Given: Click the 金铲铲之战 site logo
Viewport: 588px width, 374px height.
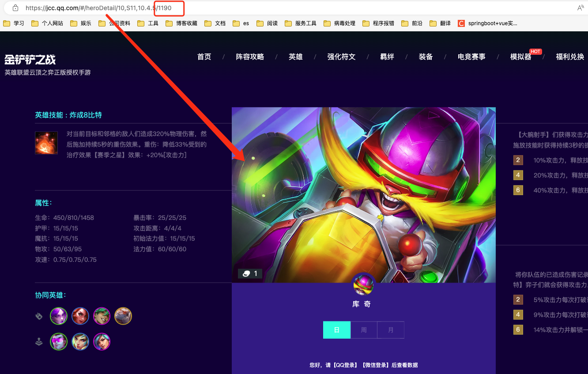Looking at the screenshot, I should (x=30, y=59).
